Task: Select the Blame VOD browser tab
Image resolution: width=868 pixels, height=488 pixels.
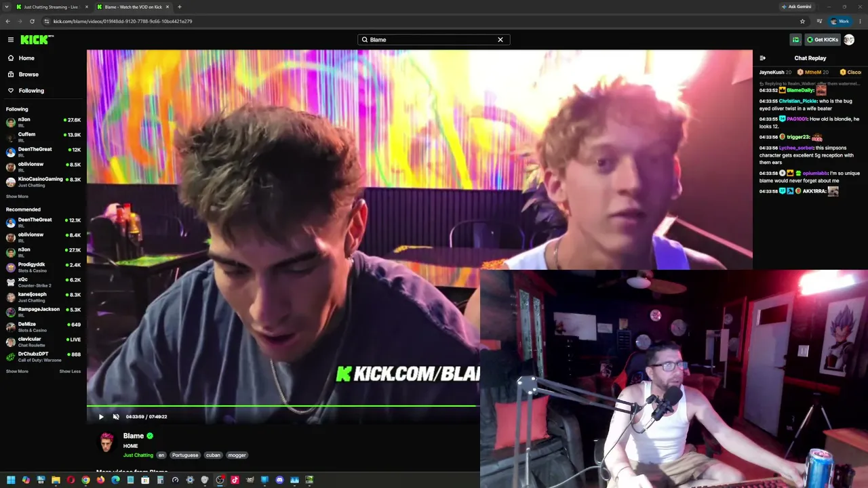Action: point(133,7)
